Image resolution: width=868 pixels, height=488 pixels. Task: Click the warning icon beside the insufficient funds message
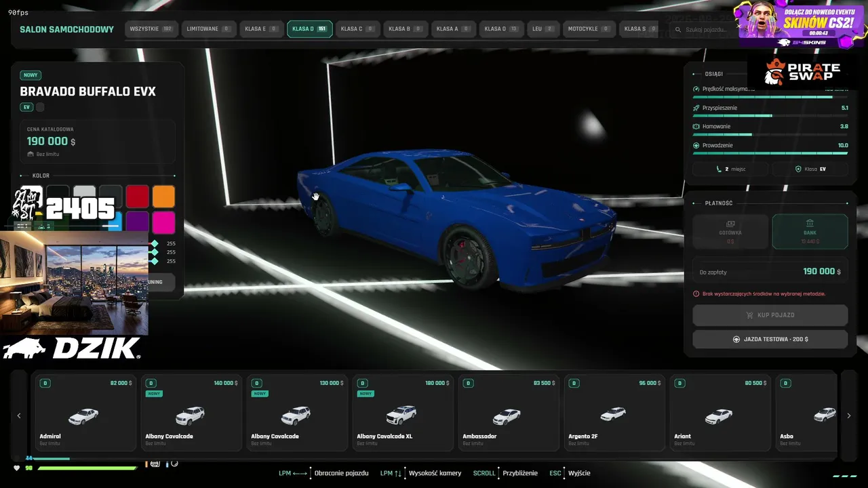[696, 293]
